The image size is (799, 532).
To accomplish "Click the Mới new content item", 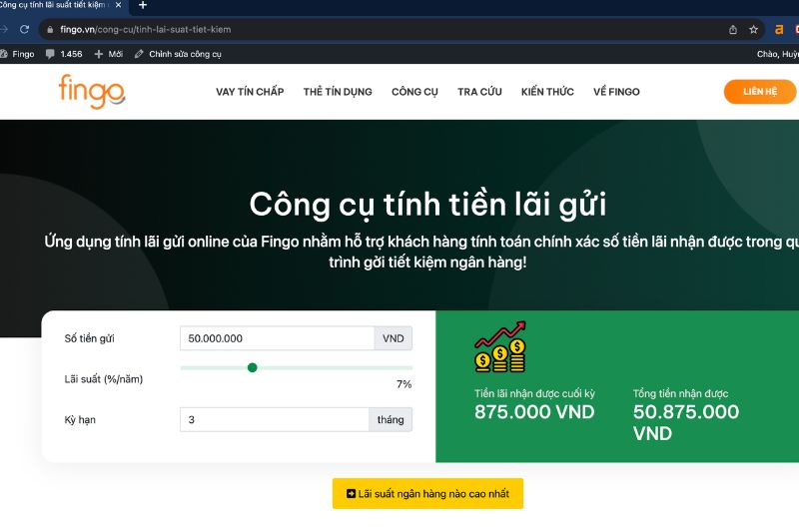I will (109, 54).
